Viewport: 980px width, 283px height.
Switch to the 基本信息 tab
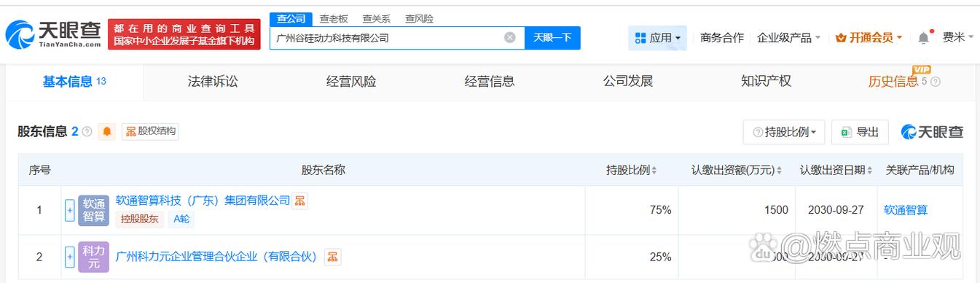coord(74,82)
